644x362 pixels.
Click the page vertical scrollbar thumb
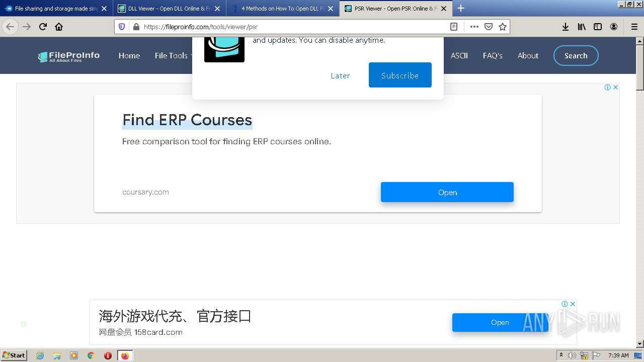[x=639, y=68]
